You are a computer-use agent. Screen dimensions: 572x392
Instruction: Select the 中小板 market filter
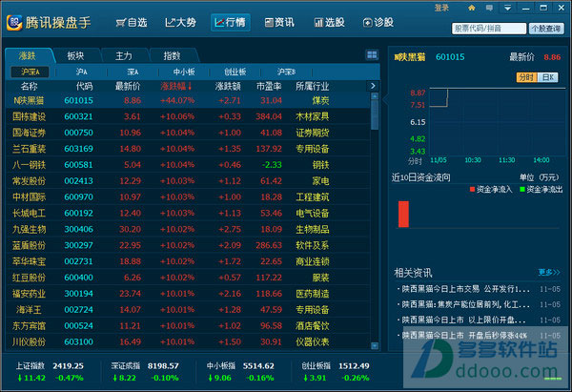184,72
